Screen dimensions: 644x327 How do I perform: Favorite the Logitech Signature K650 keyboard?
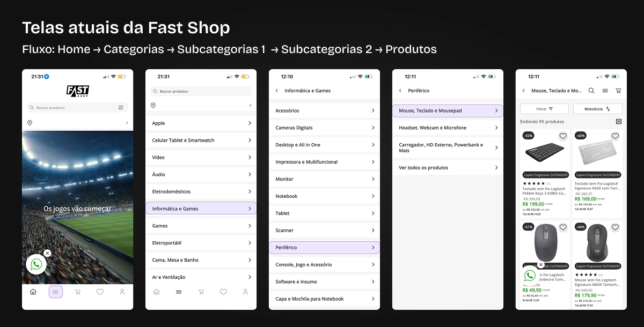[615, 136]
